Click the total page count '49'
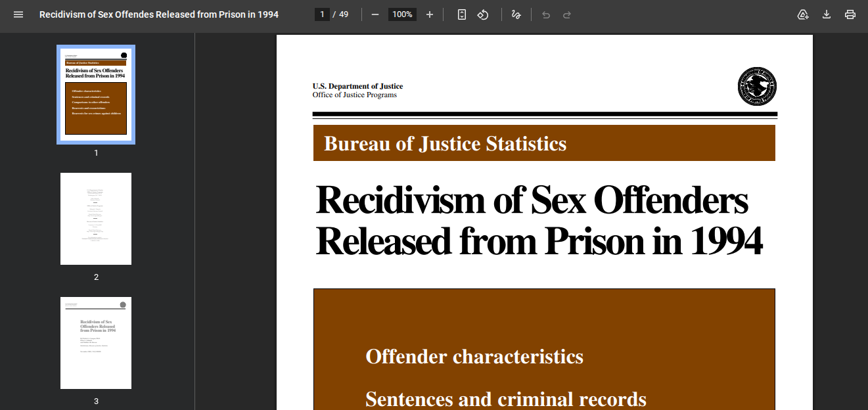 pos(344,14)
